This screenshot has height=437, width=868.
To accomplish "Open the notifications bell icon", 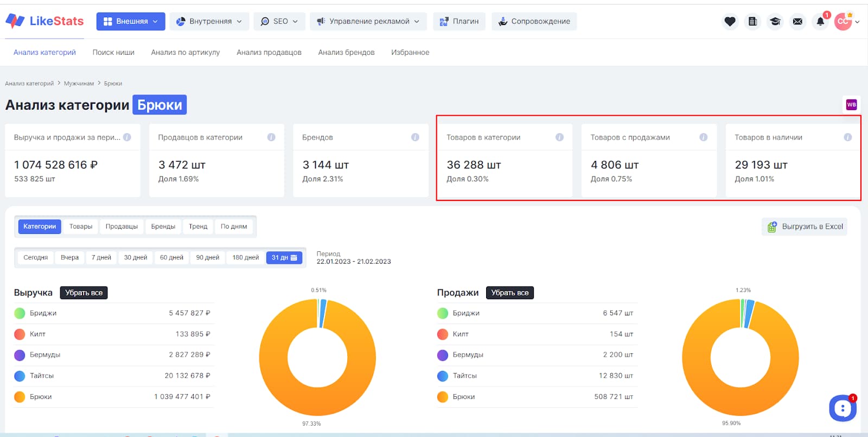I will click(820, 22).
